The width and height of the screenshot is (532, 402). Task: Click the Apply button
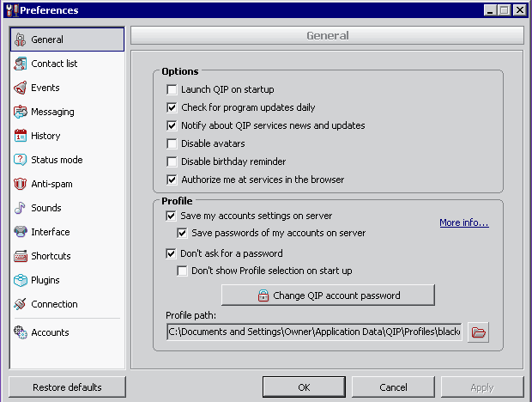pos(482,387)
